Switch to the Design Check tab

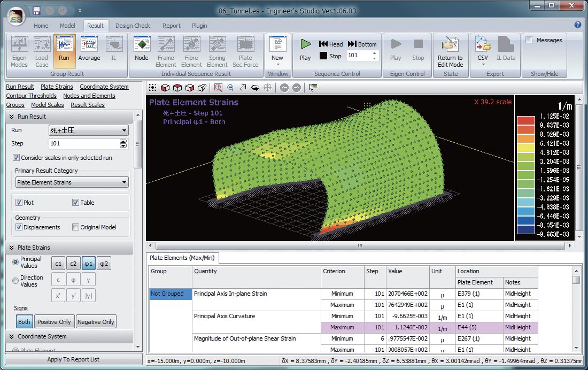133,26
